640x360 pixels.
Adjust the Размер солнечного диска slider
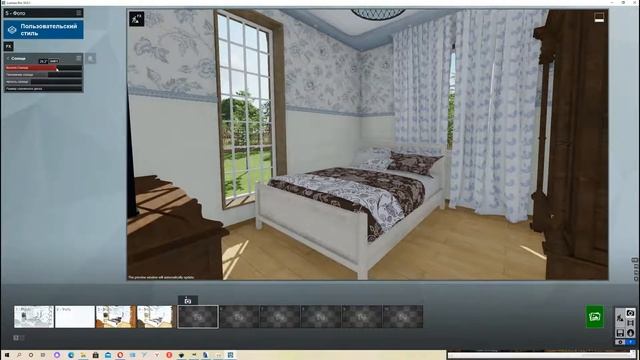point(44,89)
